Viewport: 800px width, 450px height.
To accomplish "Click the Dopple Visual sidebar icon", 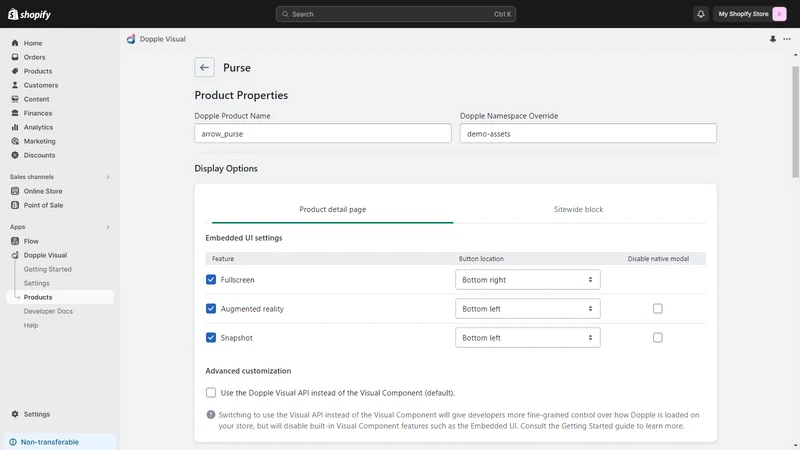I will [15, 255].
